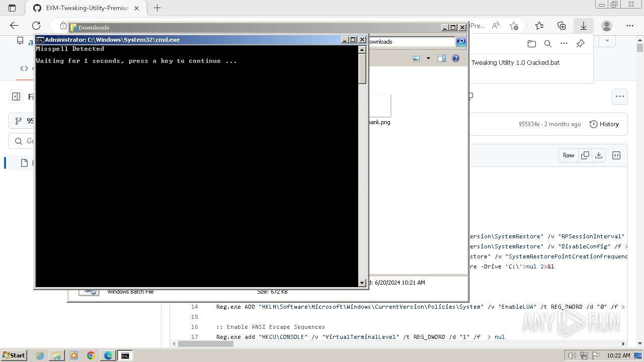Reload the current Edge page
This screenshot has width=644, height=362.
click(36, 26)
